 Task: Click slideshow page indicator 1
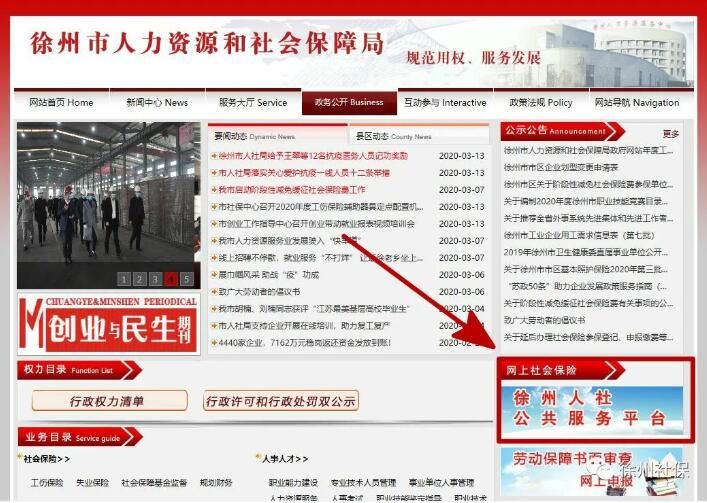click(x=124, y=279)
